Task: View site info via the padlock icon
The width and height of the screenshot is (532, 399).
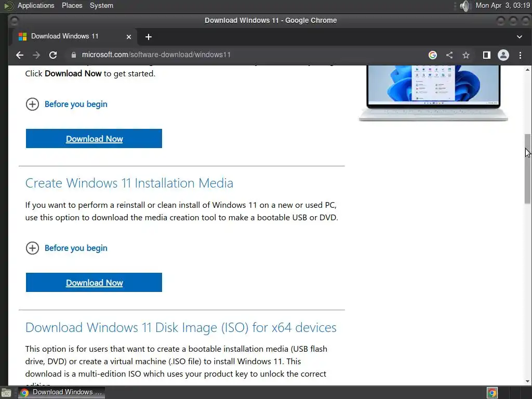Action: tap(74, 55)
